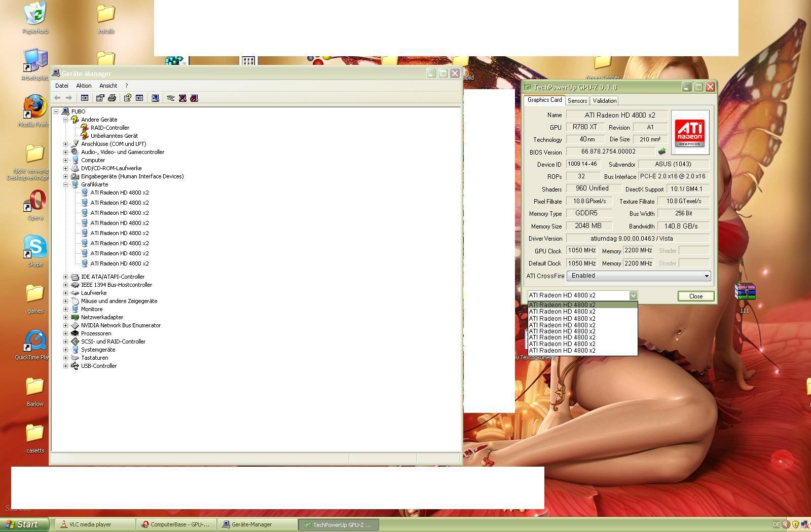Open the Windows Start button
Viewport: 811px width, 532px height.
[x=24, y=524]
